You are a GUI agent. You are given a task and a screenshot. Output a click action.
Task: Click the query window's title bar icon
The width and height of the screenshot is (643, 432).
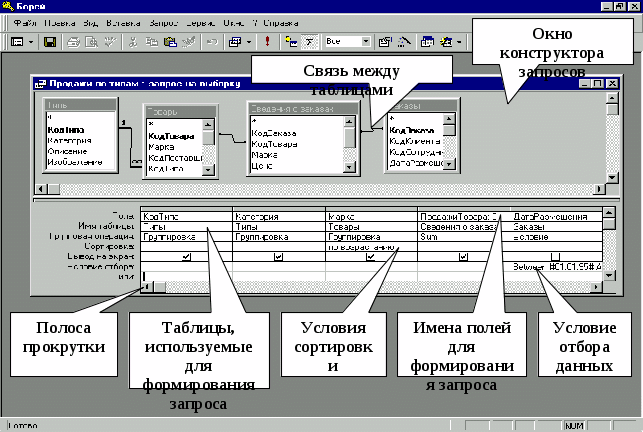pos(41,84)
